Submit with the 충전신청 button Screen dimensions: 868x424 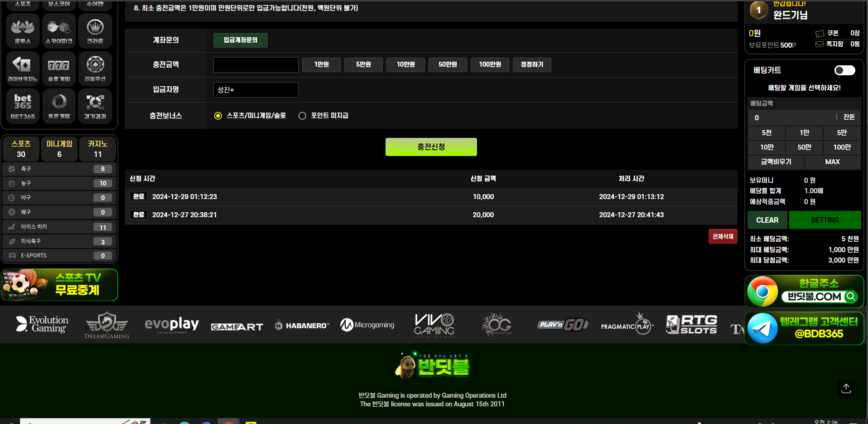[431, 147]
